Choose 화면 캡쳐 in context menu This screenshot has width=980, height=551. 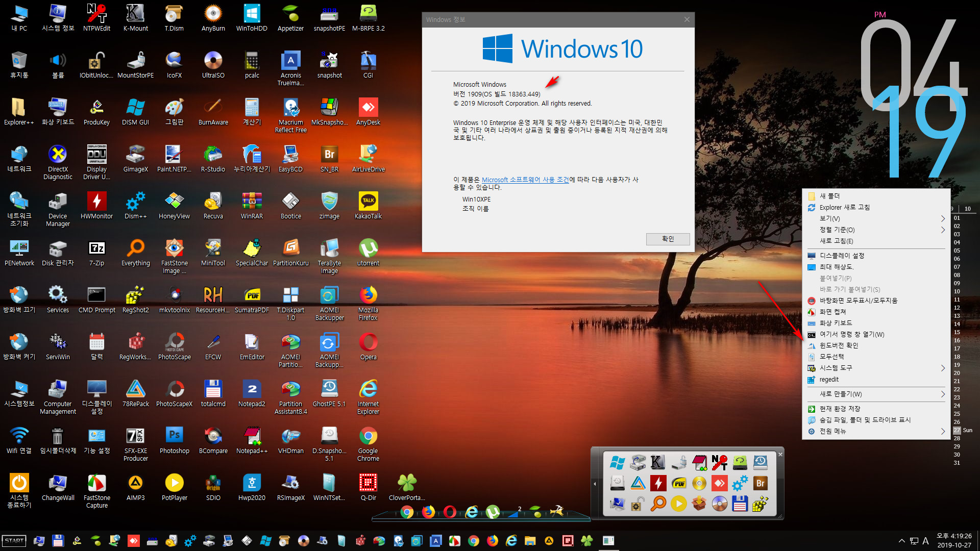(x=876, y=312)
